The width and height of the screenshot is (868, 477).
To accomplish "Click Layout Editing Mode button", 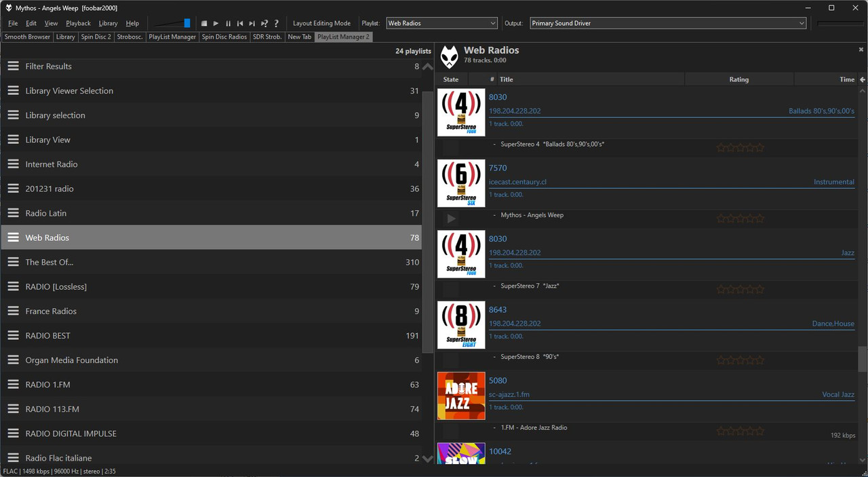I will point(321,23).
